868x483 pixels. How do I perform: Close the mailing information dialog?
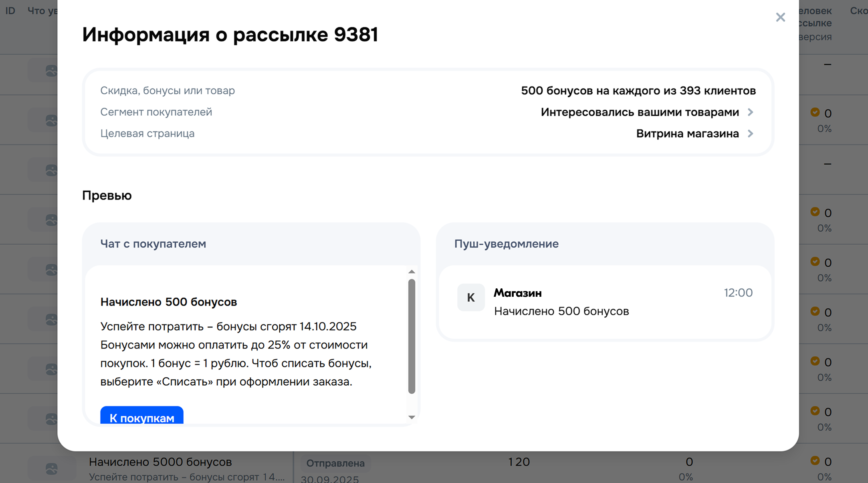pos(780,17)
